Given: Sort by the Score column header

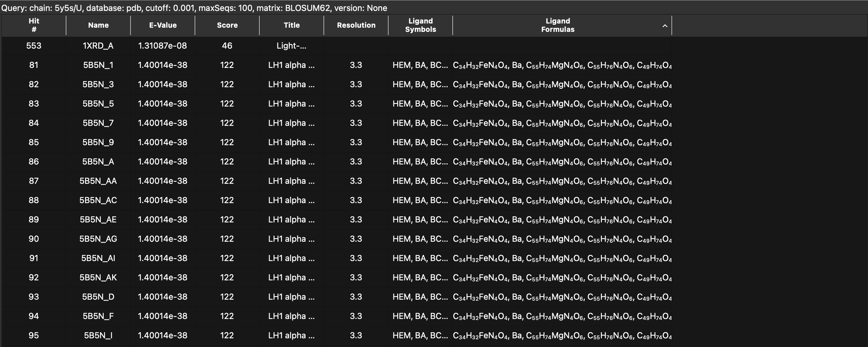Looking at the screenshot, I should pyautogui.click(x=227, y=25).
